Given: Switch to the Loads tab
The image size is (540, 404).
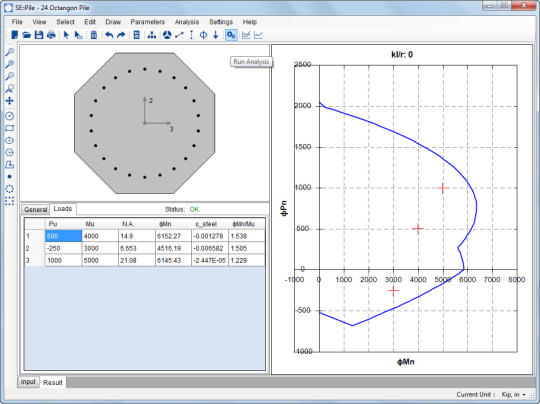Looking at the screenshot, I should [63, 209].
